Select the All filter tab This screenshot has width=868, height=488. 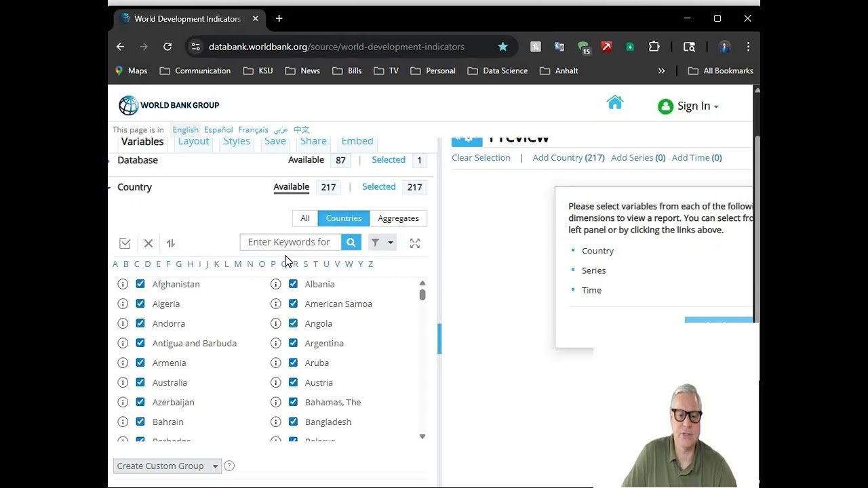click(x=305, y=218)
